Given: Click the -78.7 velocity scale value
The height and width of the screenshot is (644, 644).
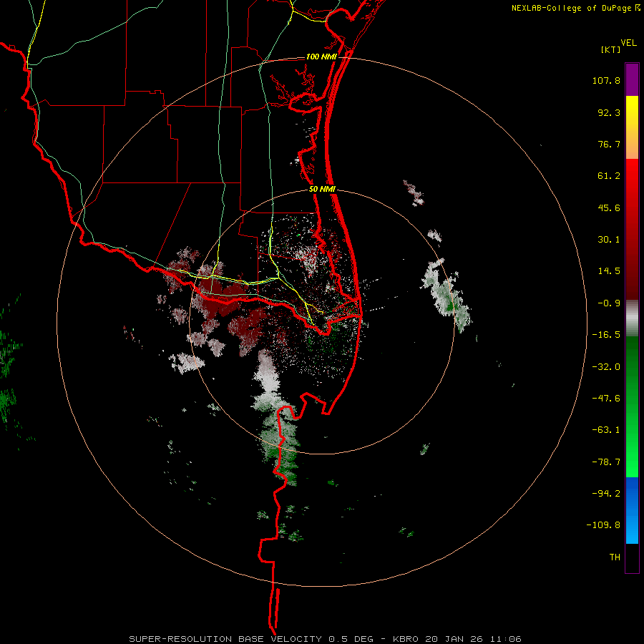Looking at the screenshot, I should (x=606, y=462).
